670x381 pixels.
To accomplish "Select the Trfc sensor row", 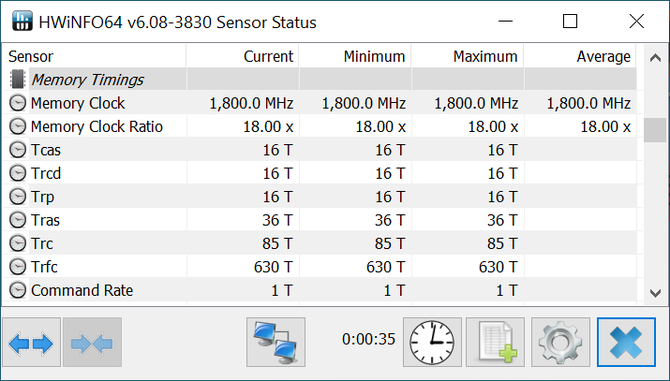I will 320,267.
